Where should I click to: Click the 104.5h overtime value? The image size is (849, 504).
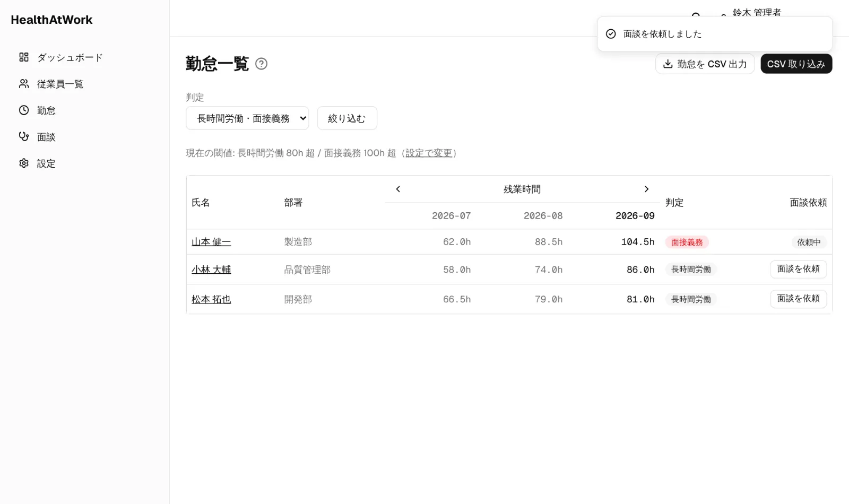[638, 242]
